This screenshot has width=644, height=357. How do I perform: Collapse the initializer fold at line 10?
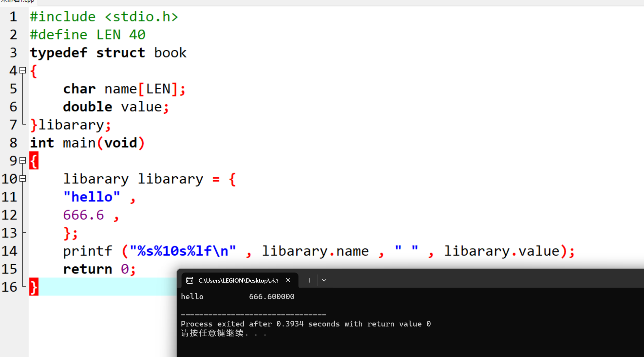[23, 178]
